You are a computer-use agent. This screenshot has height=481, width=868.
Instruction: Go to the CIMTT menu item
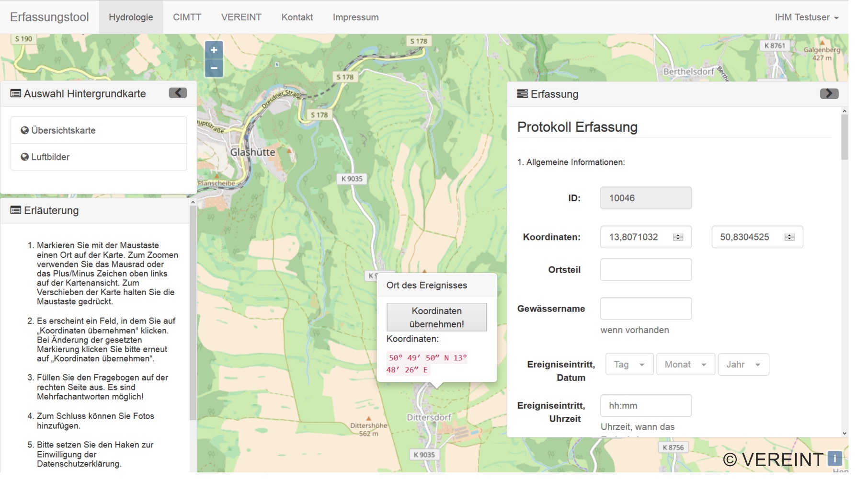187,17
